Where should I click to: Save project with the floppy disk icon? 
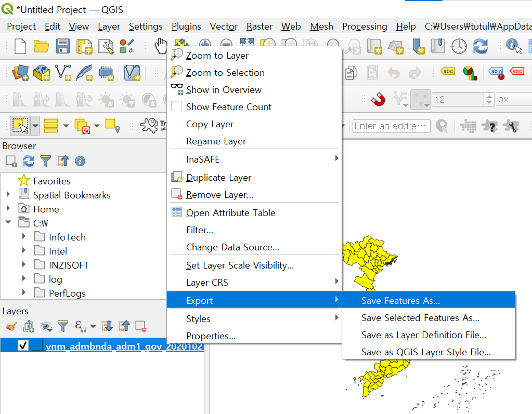63,46
